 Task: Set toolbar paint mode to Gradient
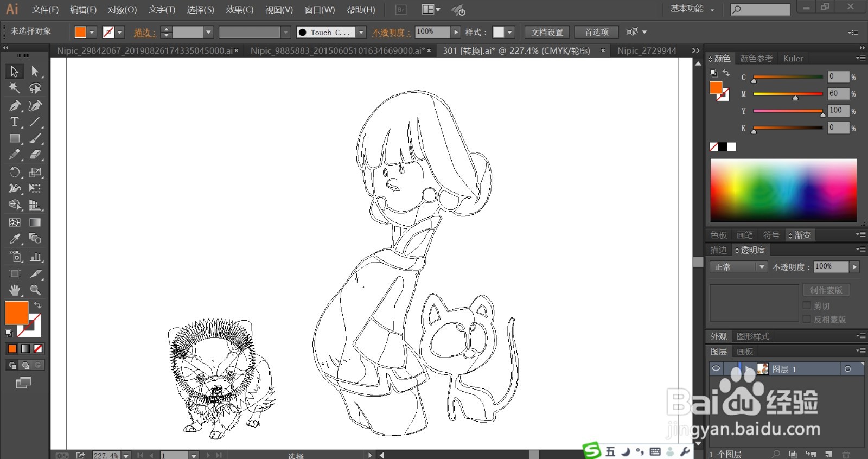click(x=25, y=349)
